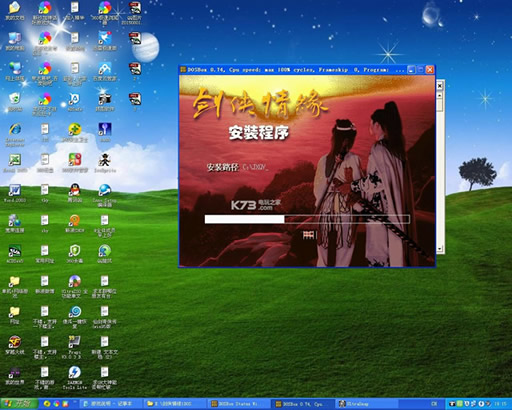Click the system tray clock
Image resolution: width=512 pixels, height=410 pixels.
[500, 404]
